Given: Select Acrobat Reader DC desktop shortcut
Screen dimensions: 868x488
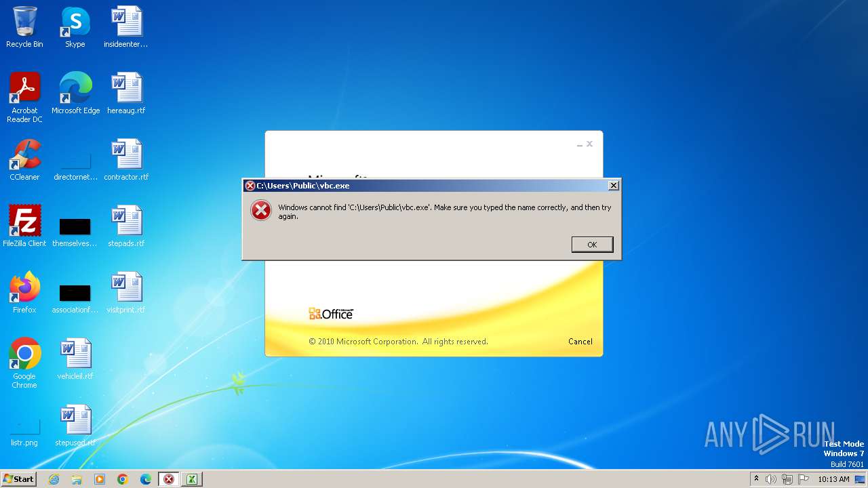Looking at the screenshot, I should (x=24, y=98).
